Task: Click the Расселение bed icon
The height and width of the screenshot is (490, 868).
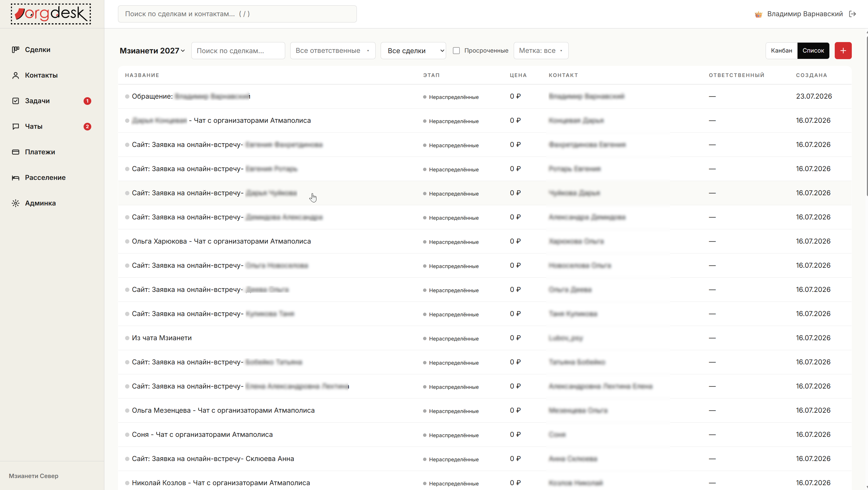Action: (16, 177)
